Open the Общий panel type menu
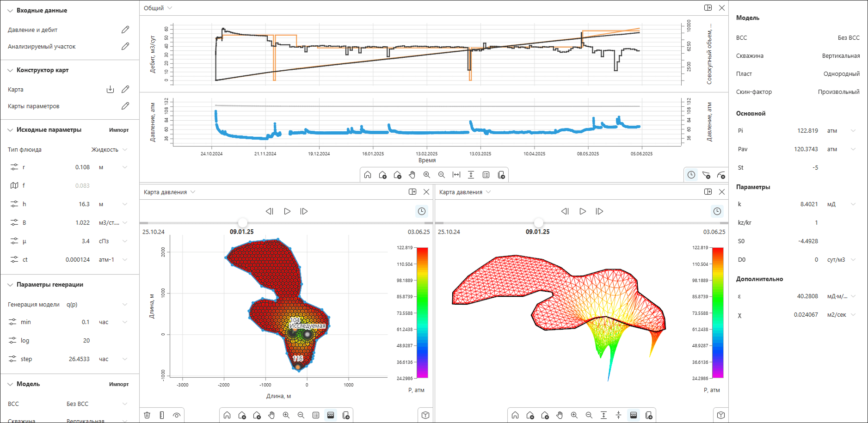The width and height of the screenshot is (868, 423). coord(158,8)
